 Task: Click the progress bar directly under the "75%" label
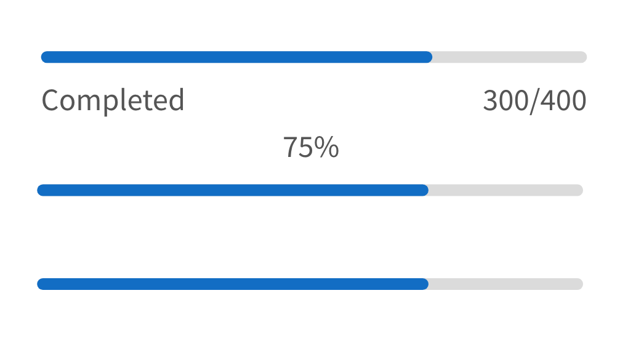tap(310, 190)
